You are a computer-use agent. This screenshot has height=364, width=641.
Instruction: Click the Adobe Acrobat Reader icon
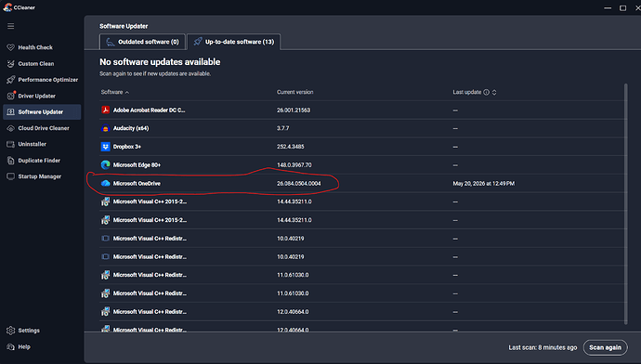106,110
